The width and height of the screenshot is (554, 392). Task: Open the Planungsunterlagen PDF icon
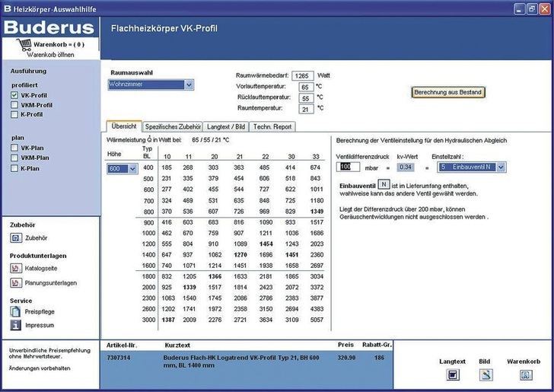pos(15,282)
